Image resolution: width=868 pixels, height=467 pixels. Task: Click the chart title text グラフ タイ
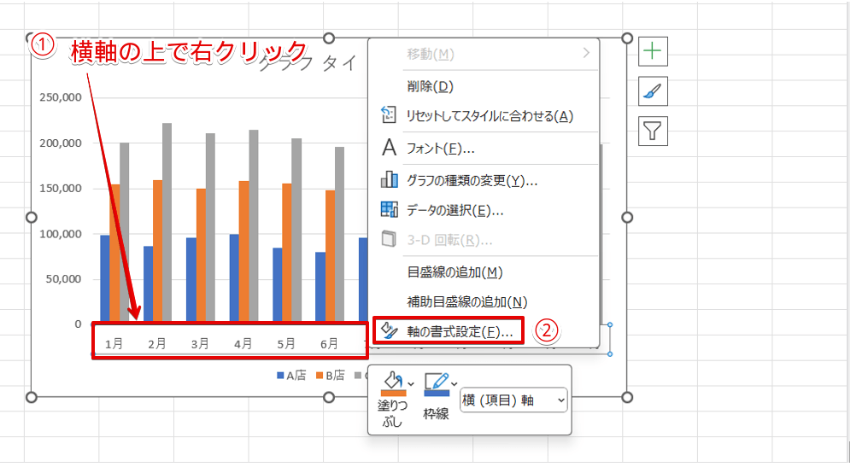[308, 63]
